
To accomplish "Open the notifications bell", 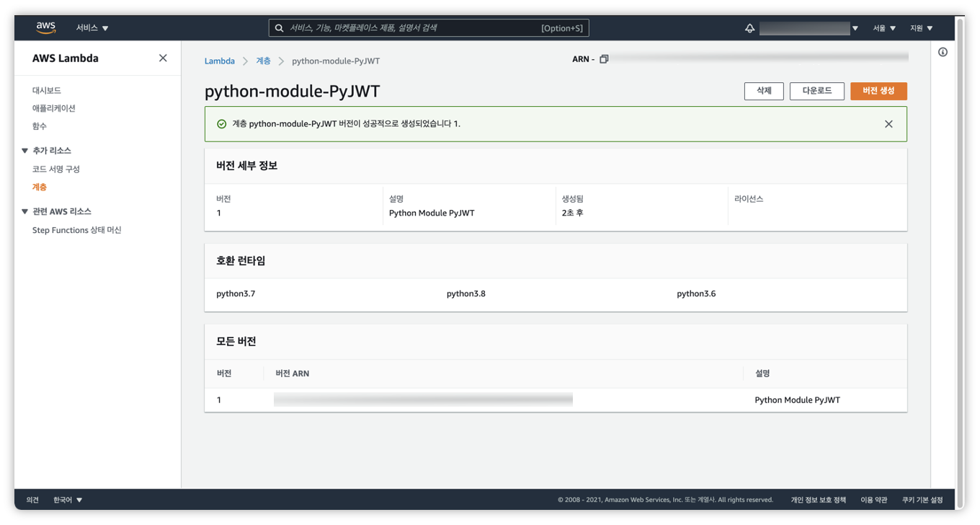I will tap(749, 28).
